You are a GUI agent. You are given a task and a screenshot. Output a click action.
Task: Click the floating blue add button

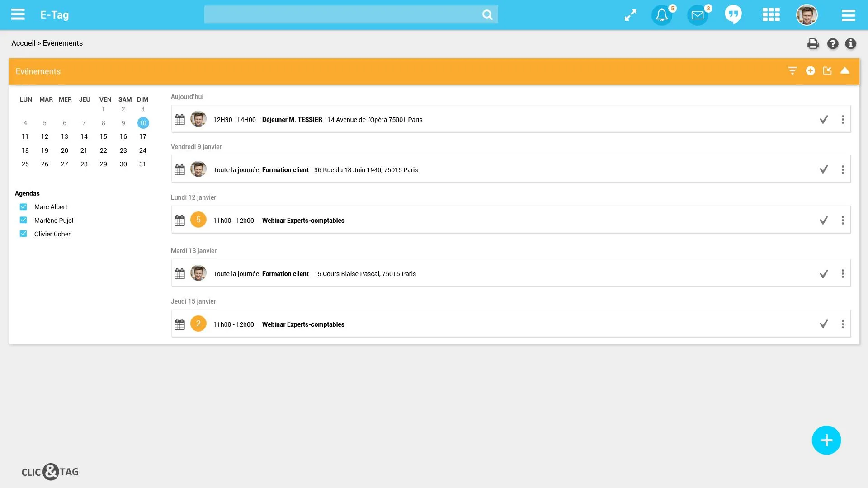826,440
